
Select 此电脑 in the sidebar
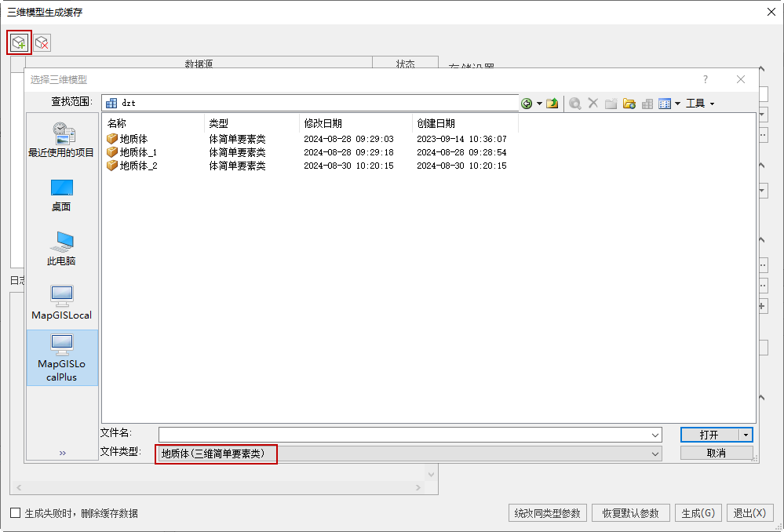pos(62,249)
